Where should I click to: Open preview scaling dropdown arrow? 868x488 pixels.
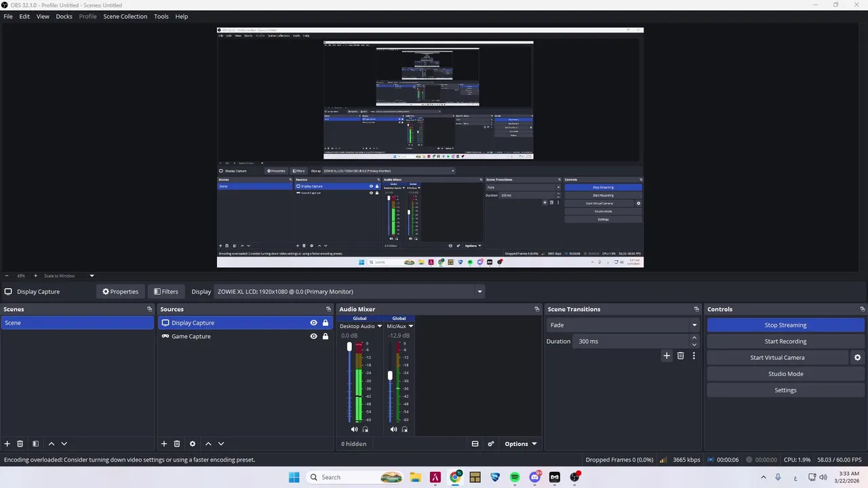(92, 276)
